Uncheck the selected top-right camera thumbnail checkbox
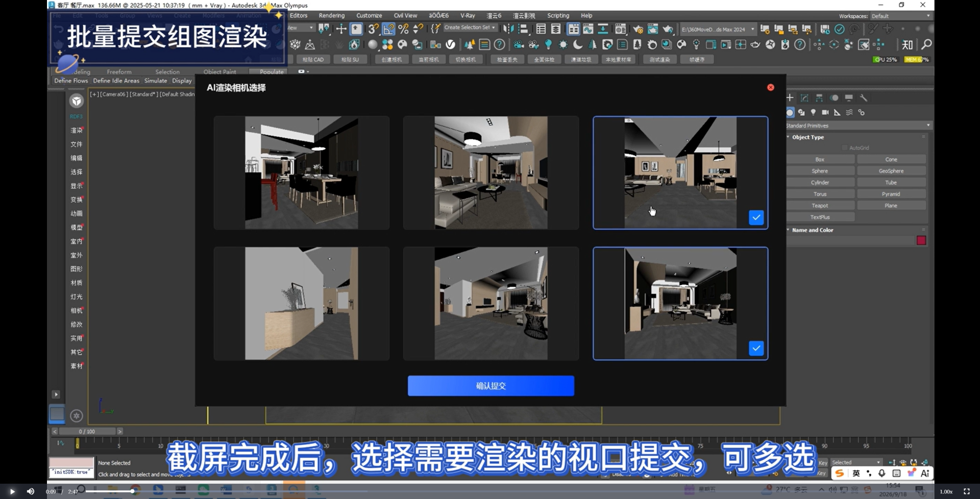Screen dimensions: 980x499 pyautogui.click(x=756, y=217)
